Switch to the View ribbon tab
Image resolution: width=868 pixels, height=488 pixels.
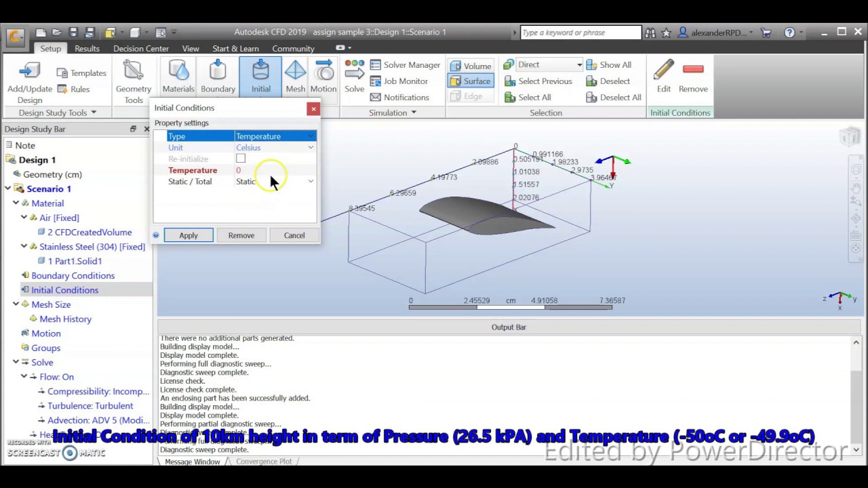coord(191,49)
